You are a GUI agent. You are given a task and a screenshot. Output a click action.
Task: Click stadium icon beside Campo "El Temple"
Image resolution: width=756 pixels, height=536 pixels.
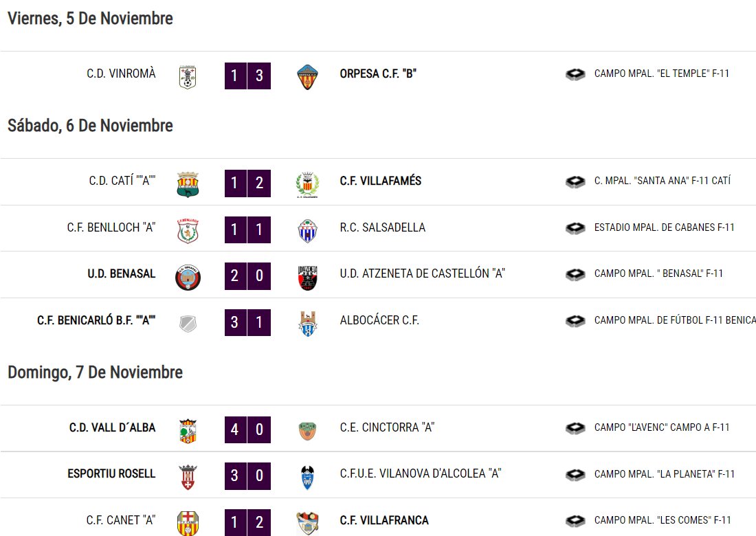point(575,74)
